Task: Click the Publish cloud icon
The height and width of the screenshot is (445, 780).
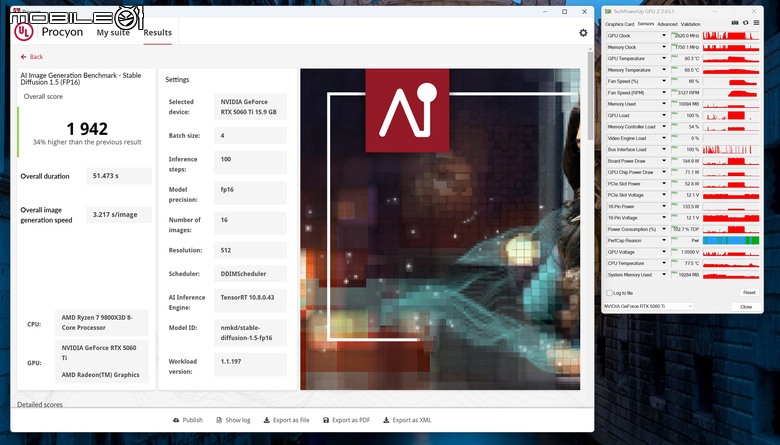Action: [176, 420]
